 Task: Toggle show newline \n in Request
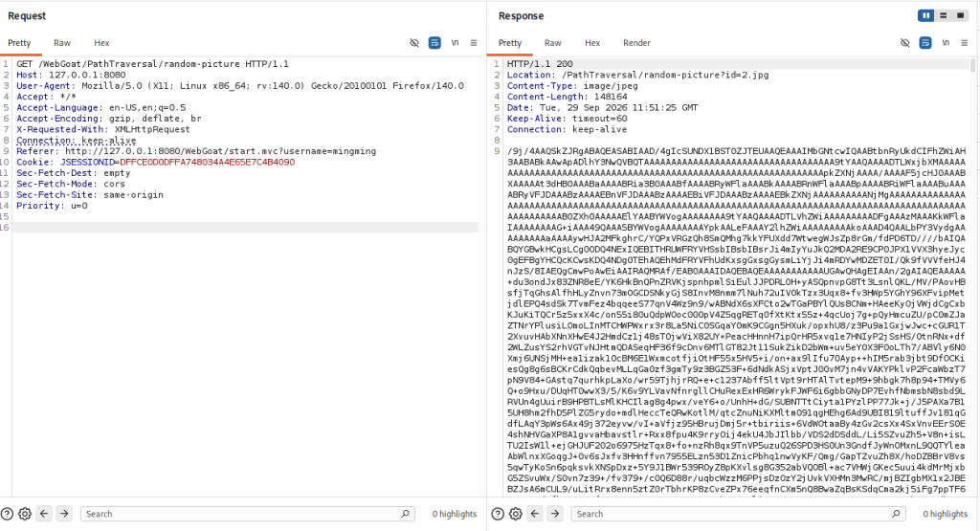455,43
